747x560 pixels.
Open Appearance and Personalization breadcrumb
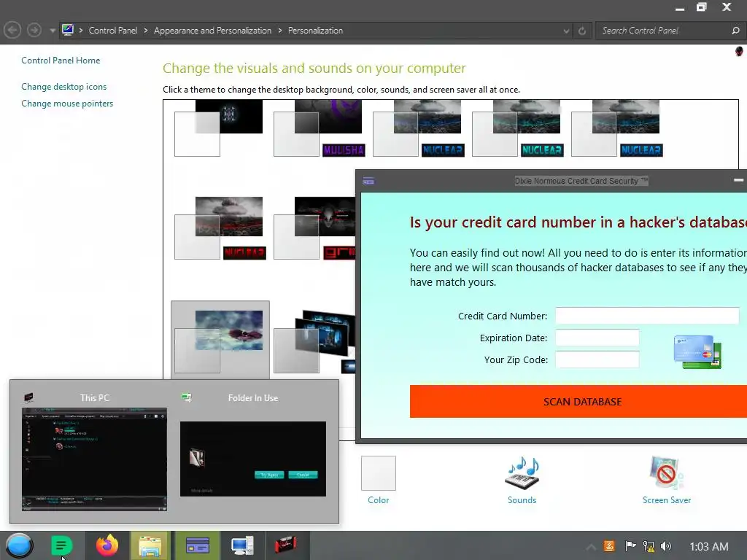point(212,31)
